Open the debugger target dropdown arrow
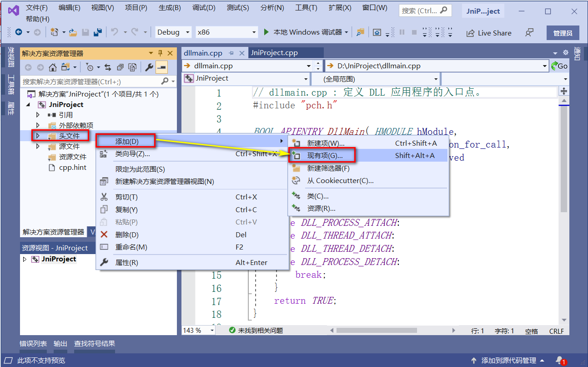Screen dimensions: 588x367 pyautogui.click(x=346, y=32)
